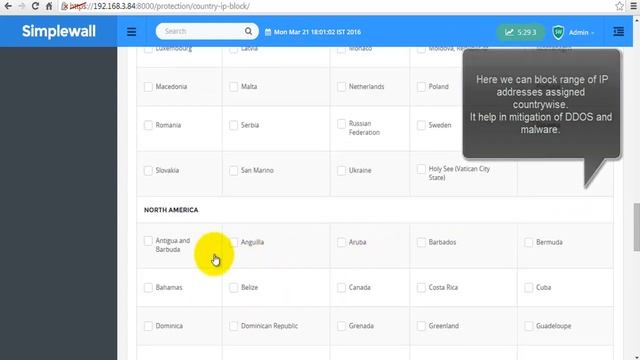Check the Sweden checkbox

point(421,125)
